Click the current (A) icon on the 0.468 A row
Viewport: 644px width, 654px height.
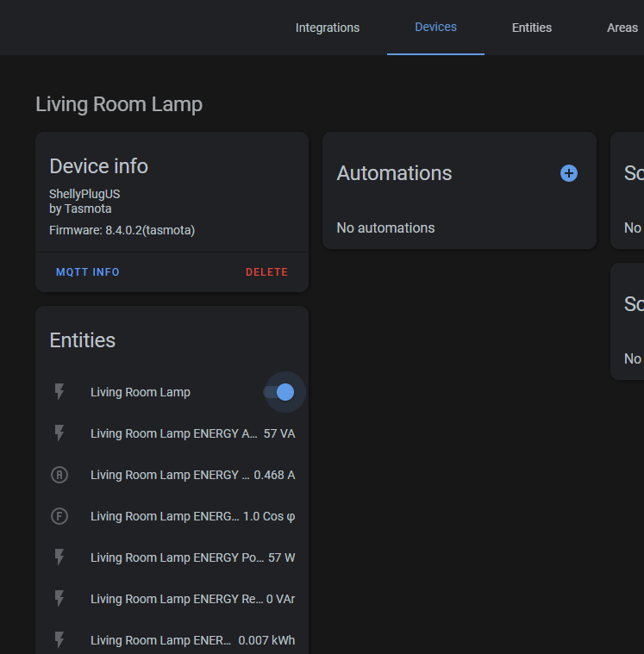[x=59, y=475]
